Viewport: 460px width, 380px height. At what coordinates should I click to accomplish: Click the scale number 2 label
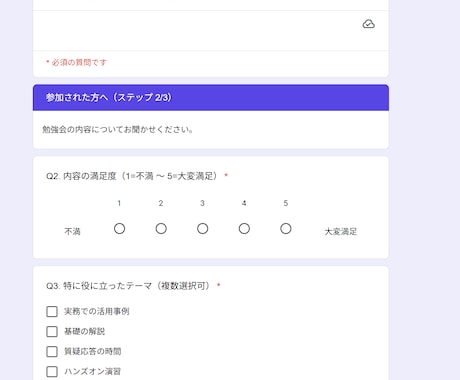[161, 203]
